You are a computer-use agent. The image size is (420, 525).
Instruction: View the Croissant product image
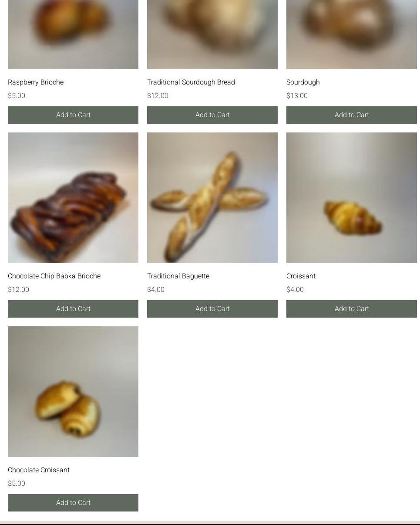tap(352, 198)
